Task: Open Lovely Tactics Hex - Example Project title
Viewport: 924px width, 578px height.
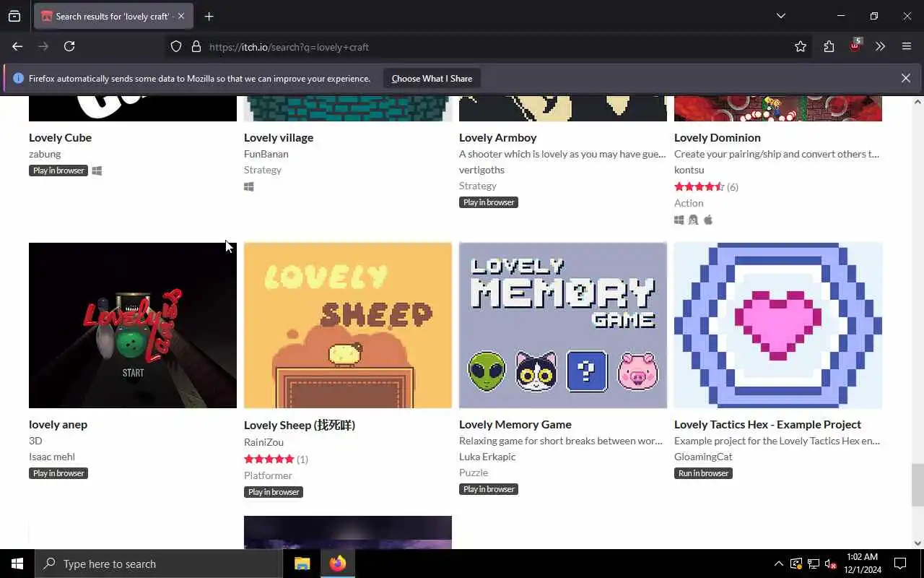Action: click(x=767, y=424)
